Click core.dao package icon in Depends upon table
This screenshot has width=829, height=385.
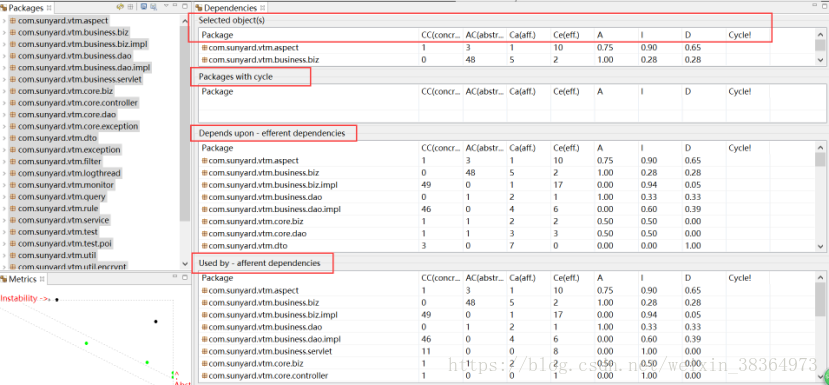[x=205, y=233]
